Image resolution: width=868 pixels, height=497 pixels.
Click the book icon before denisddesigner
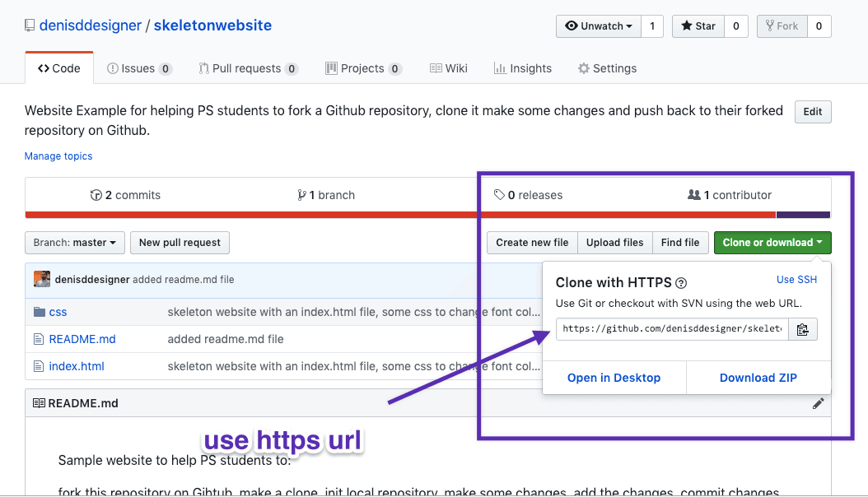click(30, 25)
